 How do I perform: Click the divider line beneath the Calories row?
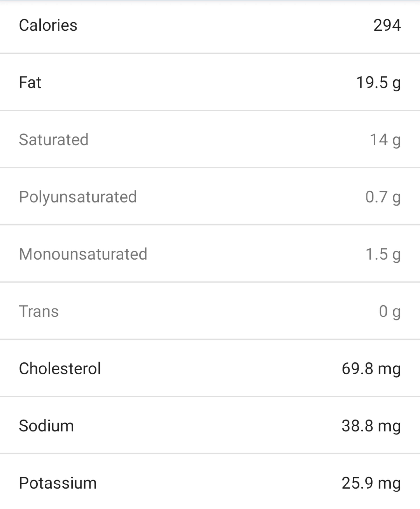coord(210,53)
